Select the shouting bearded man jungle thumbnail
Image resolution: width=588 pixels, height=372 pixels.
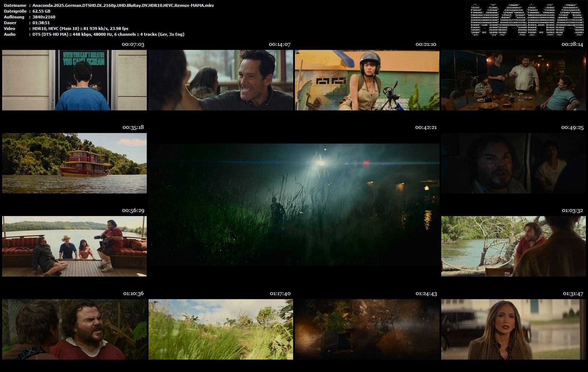coord(74,329)
